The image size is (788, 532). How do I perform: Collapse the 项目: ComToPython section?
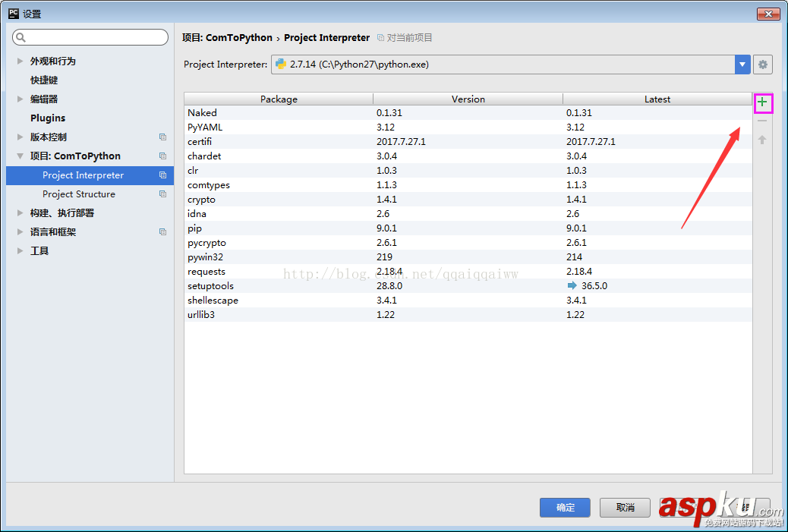19,156
